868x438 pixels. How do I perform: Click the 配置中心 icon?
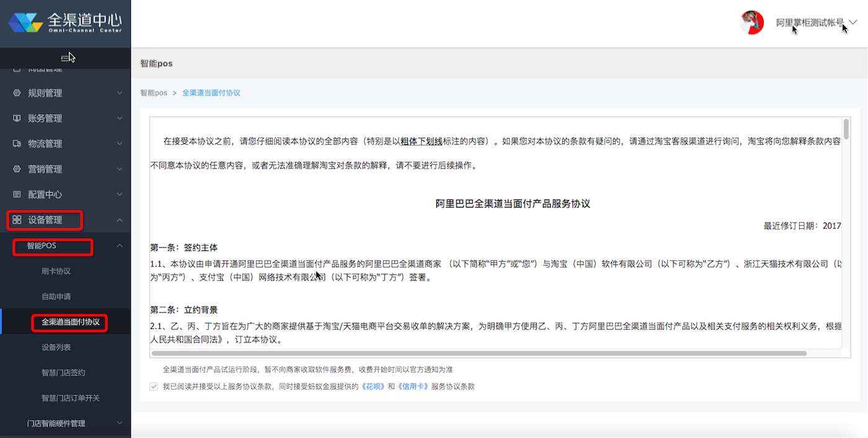[x=17, y=195]
